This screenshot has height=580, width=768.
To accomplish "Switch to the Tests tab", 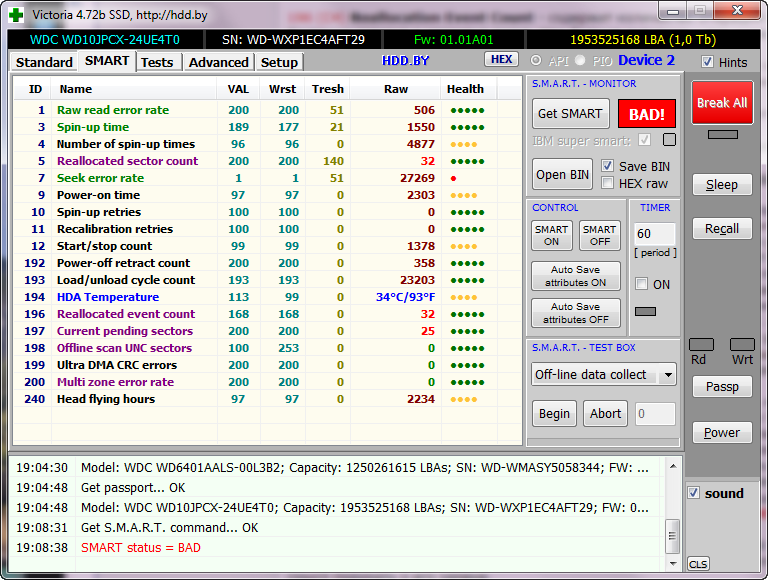I will pos(156,62).
